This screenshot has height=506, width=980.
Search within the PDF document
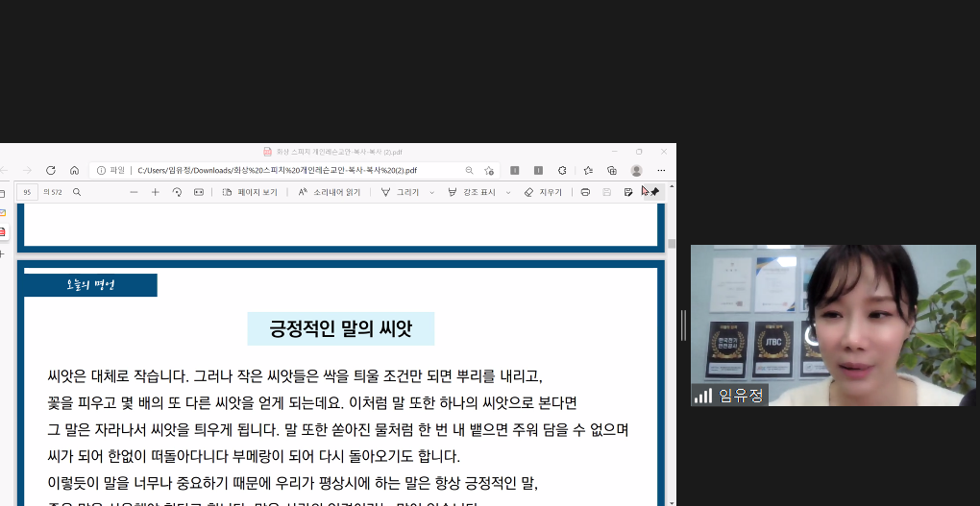(77, 192)
